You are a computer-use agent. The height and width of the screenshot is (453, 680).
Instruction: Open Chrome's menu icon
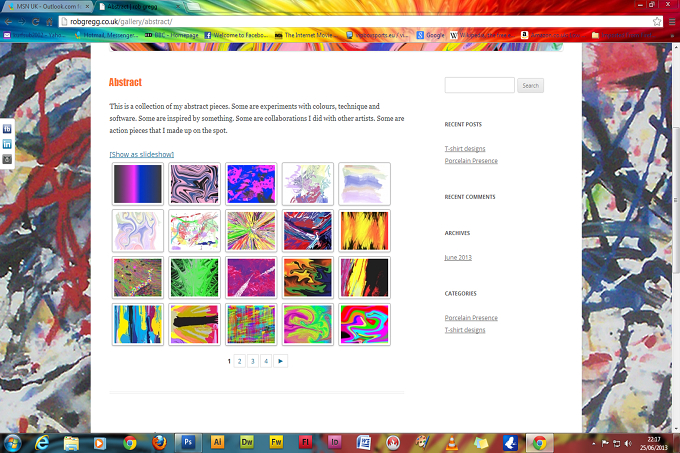click(x=672, y=21)
